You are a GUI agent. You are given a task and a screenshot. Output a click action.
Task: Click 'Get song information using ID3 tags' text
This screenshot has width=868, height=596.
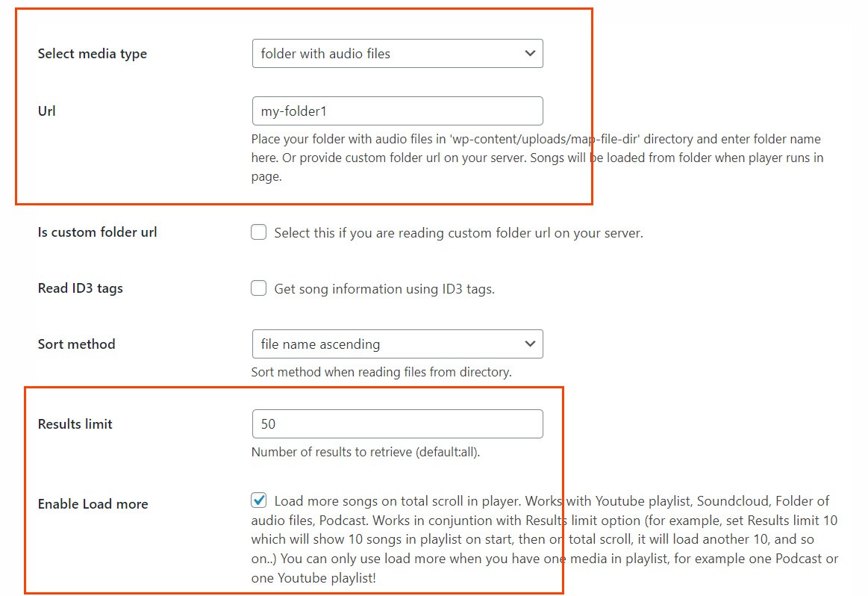point(384,289)
